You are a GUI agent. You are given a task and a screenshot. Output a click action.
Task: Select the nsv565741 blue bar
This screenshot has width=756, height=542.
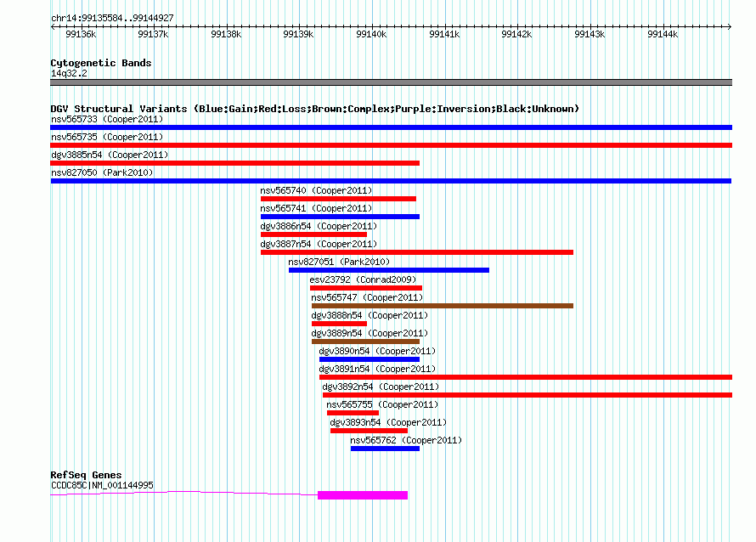pyautogui.click(x=340, y=217)
